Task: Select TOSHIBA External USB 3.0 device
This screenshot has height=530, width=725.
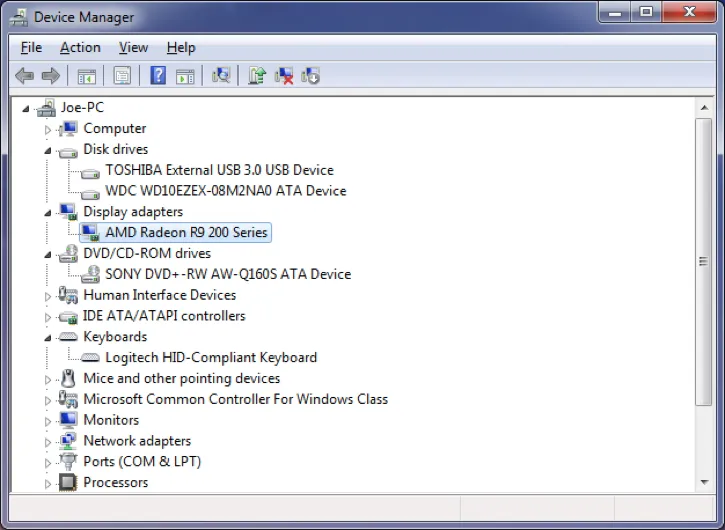Action: click(219, 170)
